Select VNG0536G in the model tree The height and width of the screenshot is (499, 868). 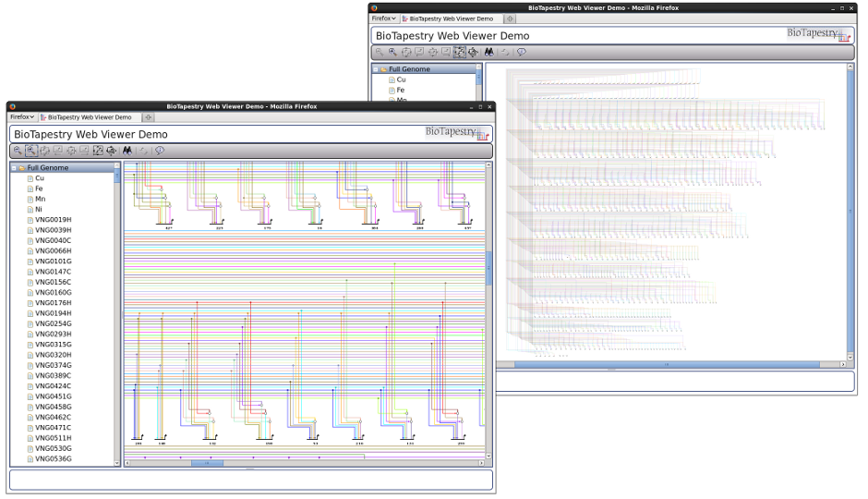tap(53, 458)
